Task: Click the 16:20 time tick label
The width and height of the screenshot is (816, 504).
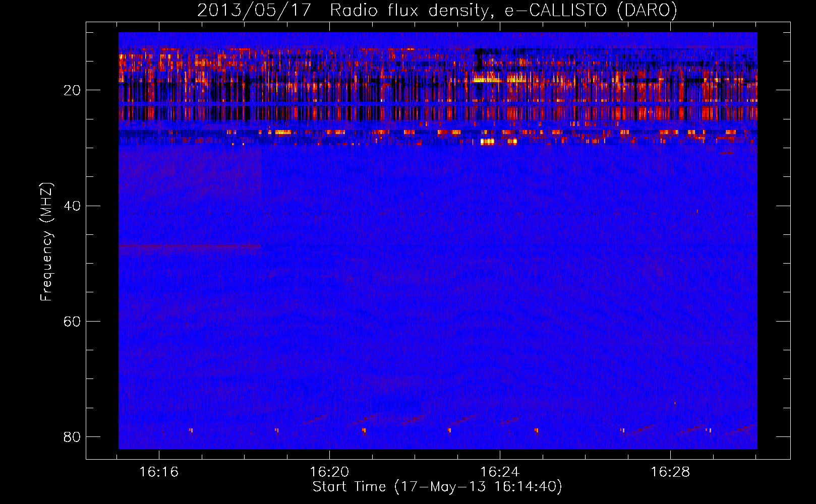Action: 329,472
